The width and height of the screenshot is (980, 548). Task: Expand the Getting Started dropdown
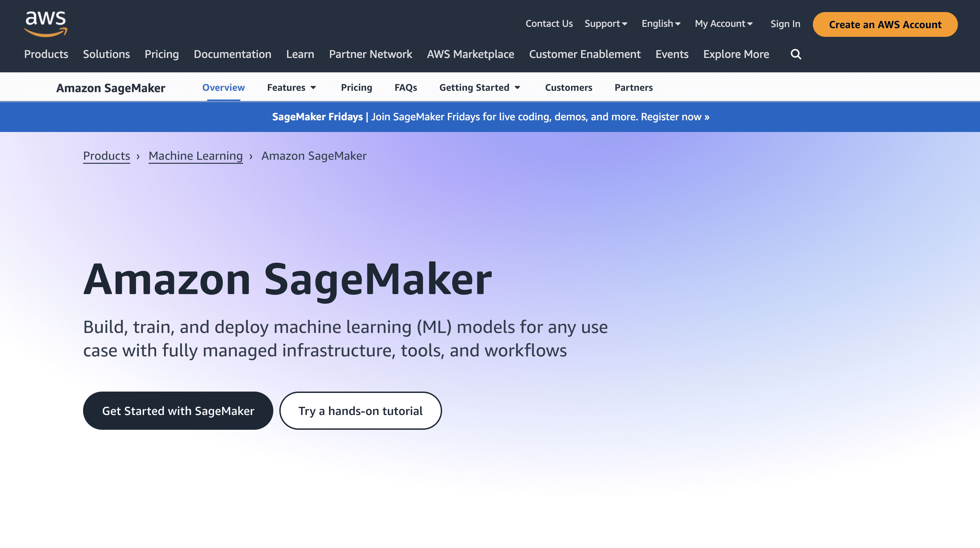click(479, 88)
